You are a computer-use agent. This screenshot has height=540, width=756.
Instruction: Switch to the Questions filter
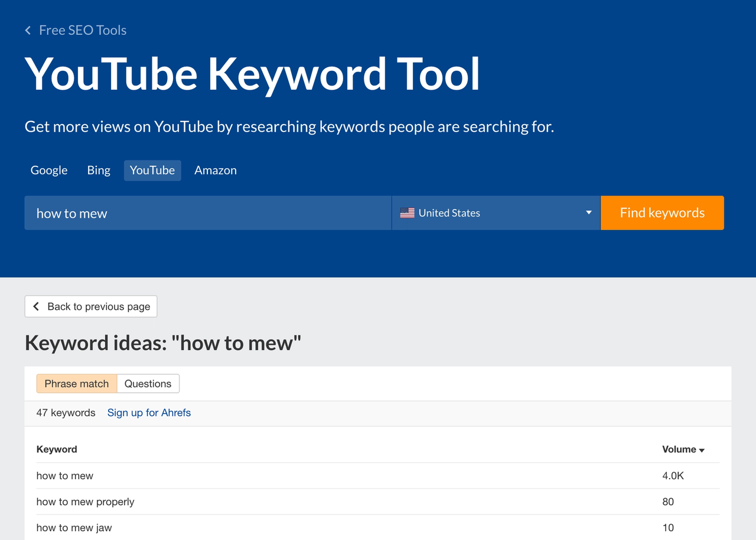click(148, 384)
